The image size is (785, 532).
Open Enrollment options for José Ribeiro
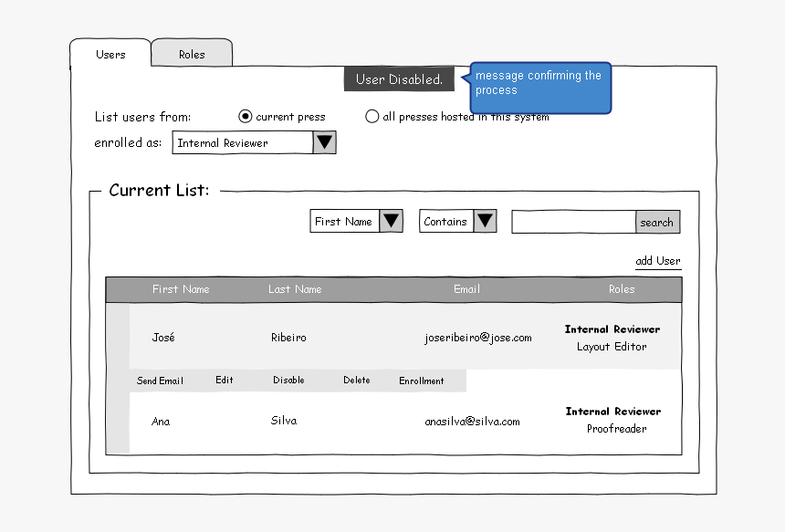(422, 380)
